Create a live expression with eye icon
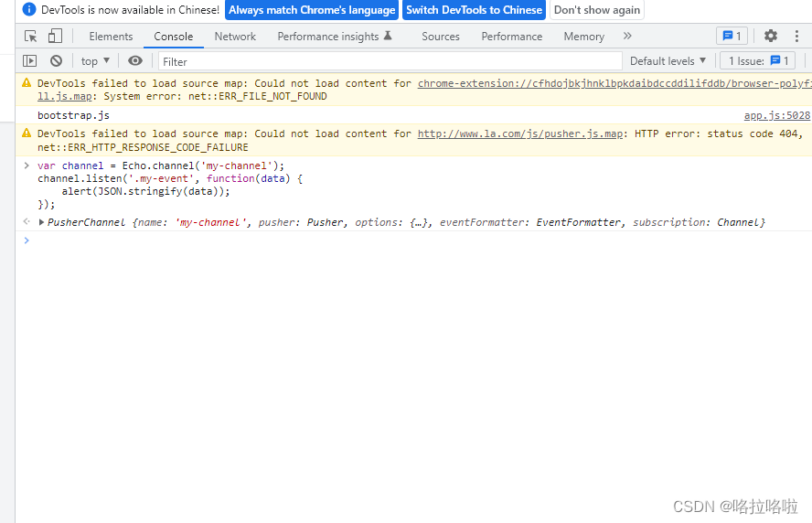This screenshot has width=812, height=523. [x=135, y=60]
